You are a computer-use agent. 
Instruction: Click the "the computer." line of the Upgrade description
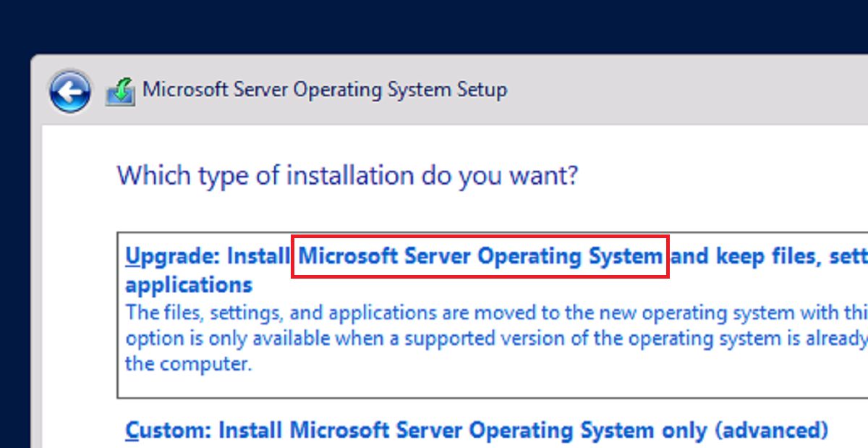pos(189,363)
